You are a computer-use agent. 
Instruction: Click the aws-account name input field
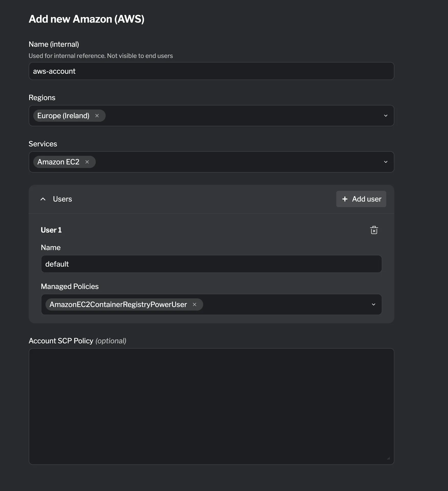tap(211, 71)
